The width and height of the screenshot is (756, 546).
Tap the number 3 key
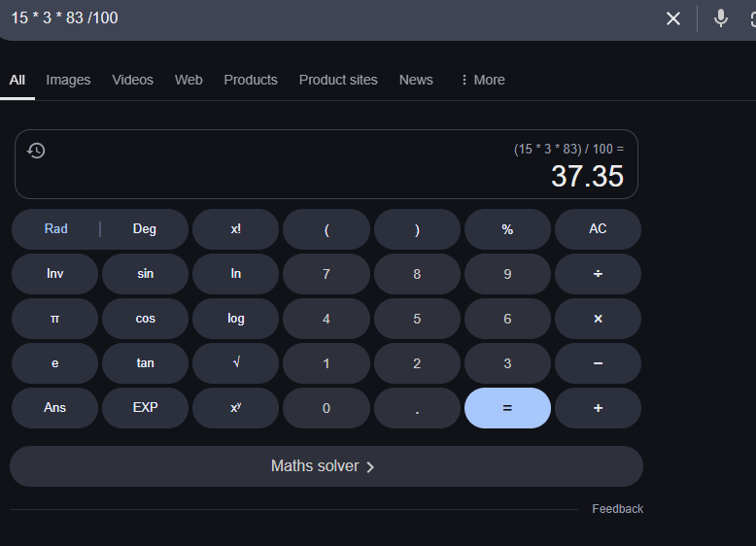pyautogui.click(x=507, y=363)
